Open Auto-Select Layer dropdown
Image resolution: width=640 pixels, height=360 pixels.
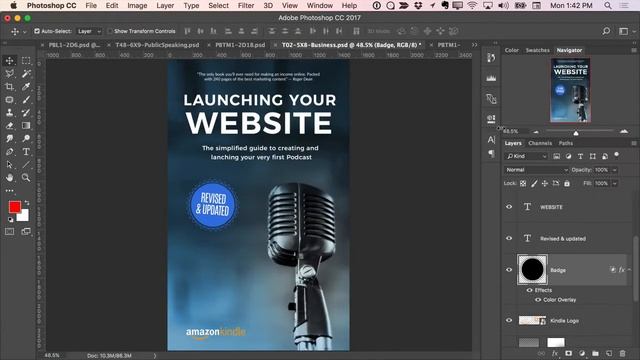tap(89, 31)
